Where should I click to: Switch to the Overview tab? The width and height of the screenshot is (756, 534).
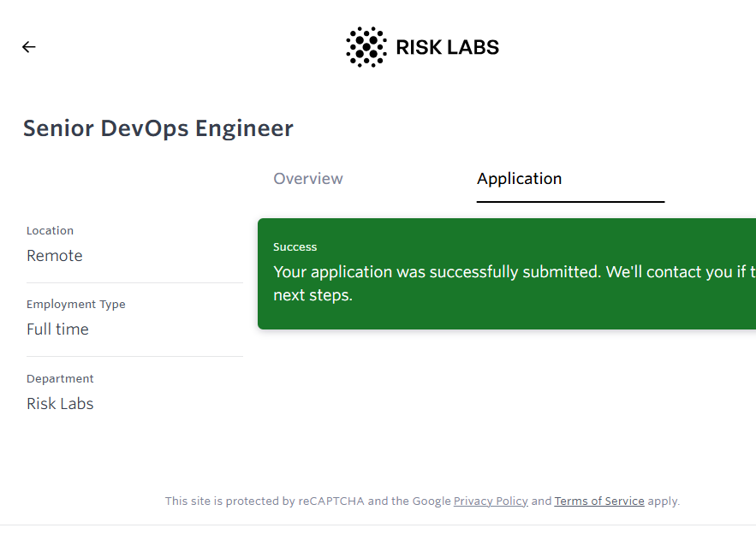coord(308,179)
